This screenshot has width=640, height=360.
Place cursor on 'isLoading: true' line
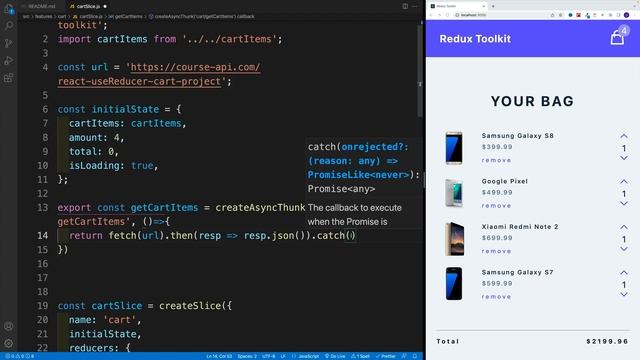click(x=113, y=165)
